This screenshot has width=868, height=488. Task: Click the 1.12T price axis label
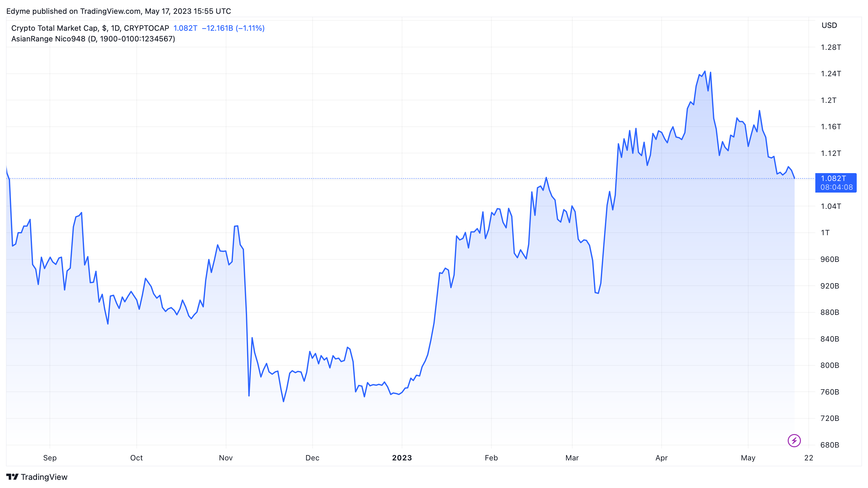[x=831, y=153]
